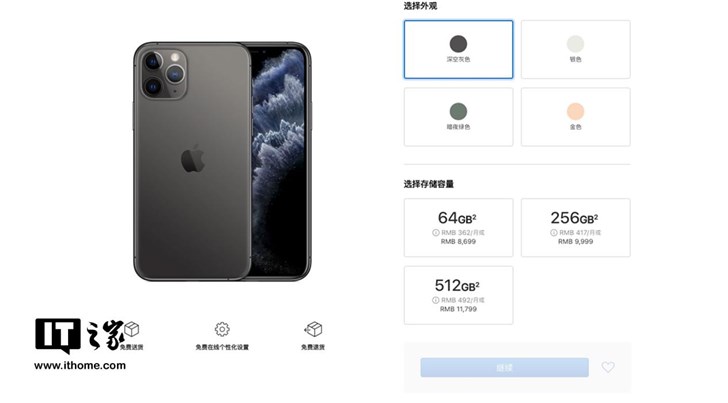Open the 免费退货 free returns text
The width and height of the screenshot is (728, 403).
click(x=313, y=347)
